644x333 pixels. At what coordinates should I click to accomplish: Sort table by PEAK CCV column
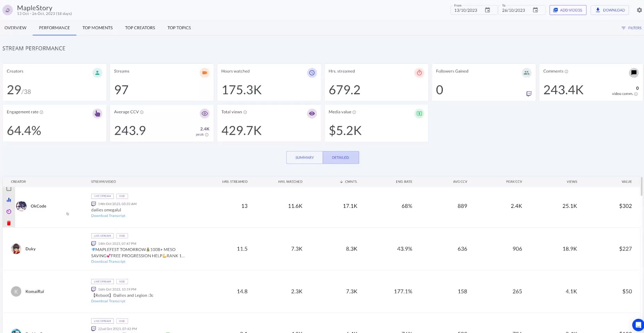(514, 182)
